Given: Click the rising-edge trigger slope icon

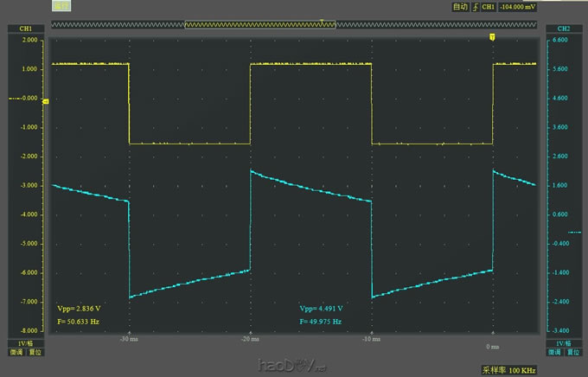Looking at the screenshot, I should [475, 7].
